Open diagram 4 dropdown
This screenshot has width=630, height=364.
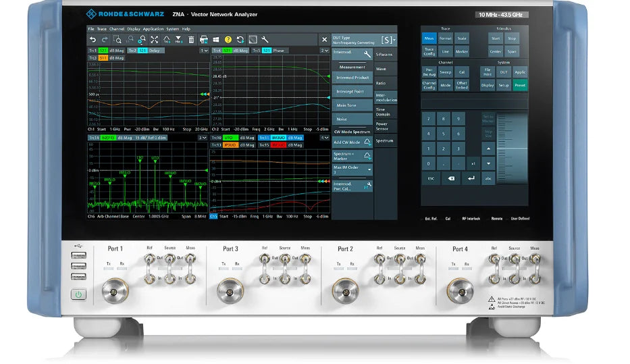pos(324,137)
